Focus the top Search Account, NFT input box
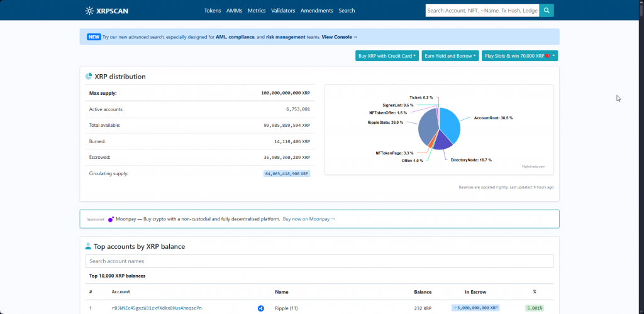Screen dimensions: 644x314 pos(482,11)
